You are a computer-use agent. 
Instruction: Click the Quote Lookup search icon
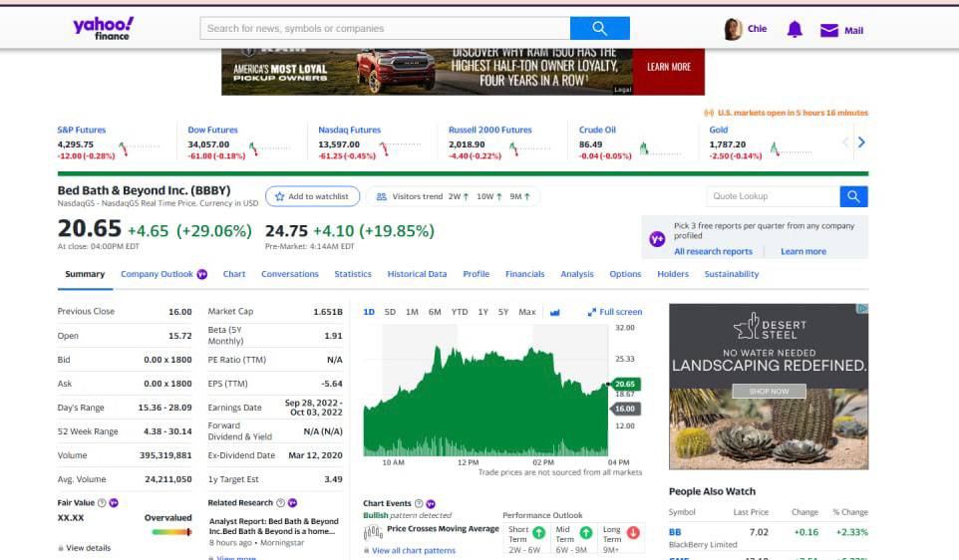853,196
